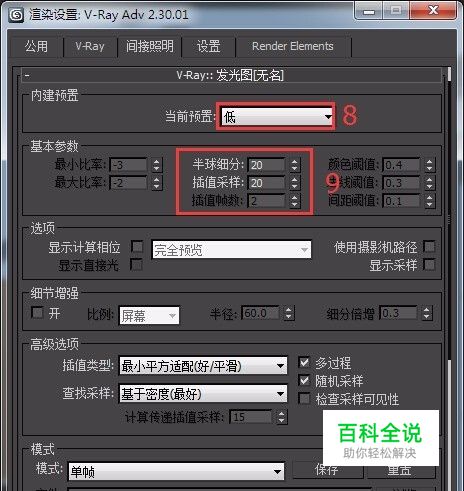Open the 插值类型 dropdown
This screenshot has height=491, width=464.
click(x=203, y=366)
